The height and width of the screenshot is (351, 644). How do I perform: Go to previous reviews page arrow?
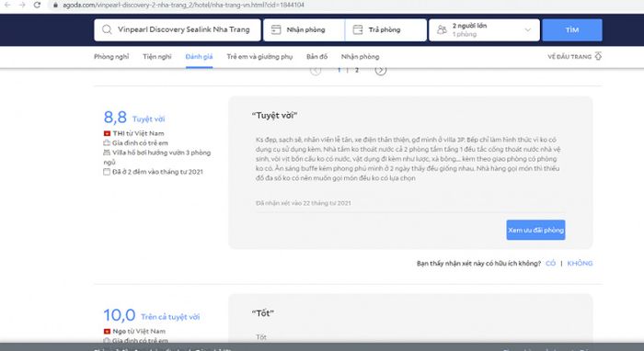coord(316,71)
